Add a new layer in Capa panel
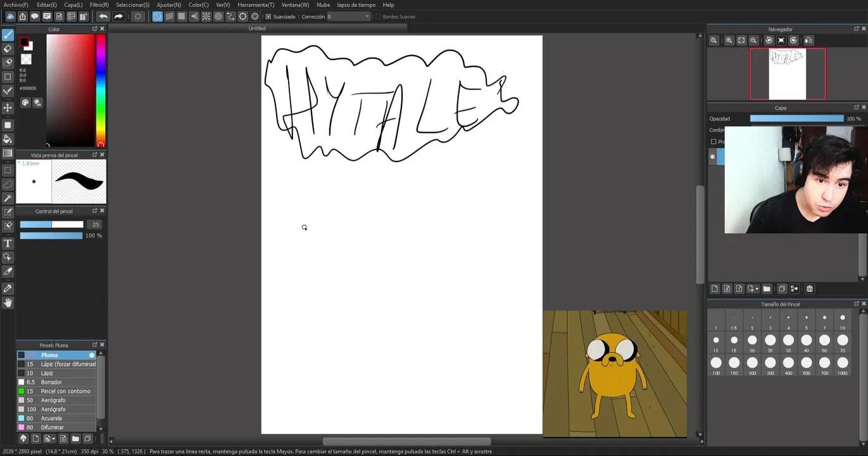Screen dimensions: 868x456 (x=715, y=289)
